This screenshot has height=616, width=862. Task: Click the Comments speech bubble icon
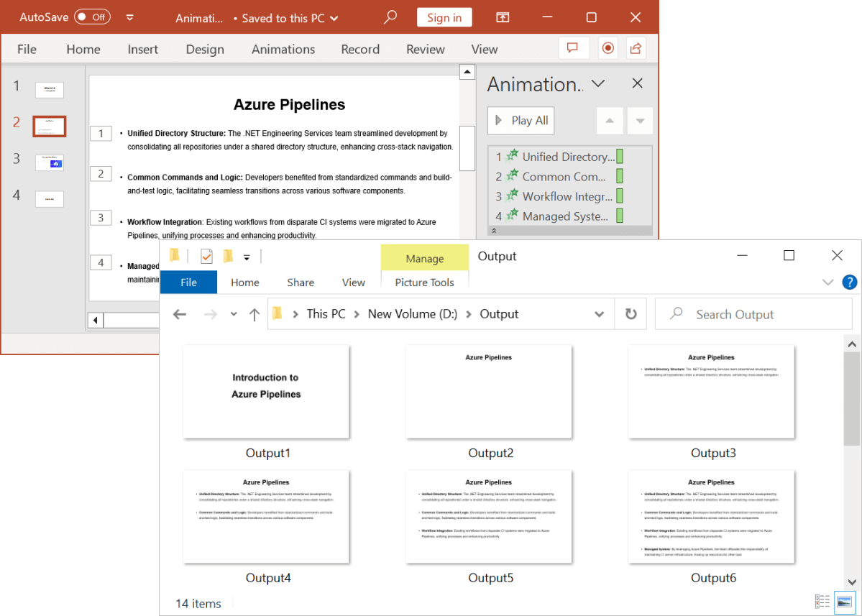573,48
